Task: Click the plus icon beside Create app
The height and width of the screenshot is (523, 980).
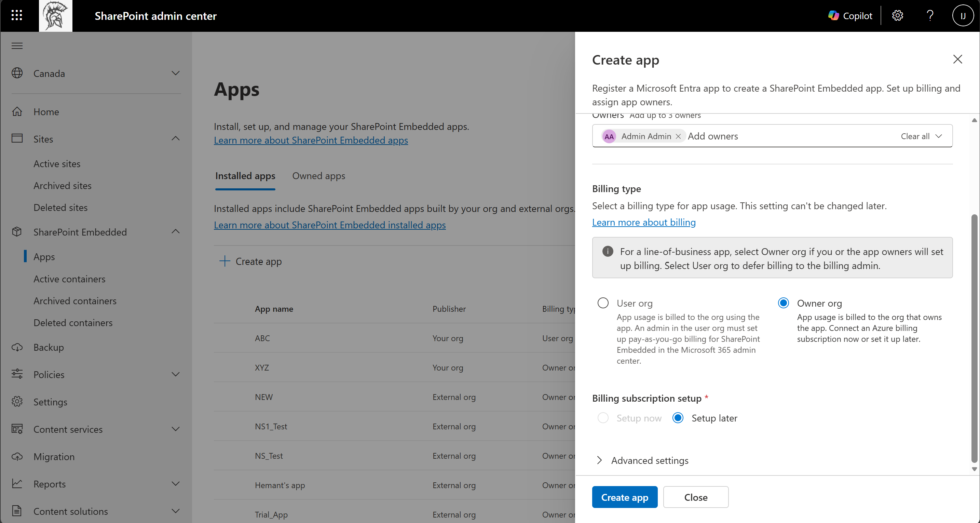Action: pos(225,261)
